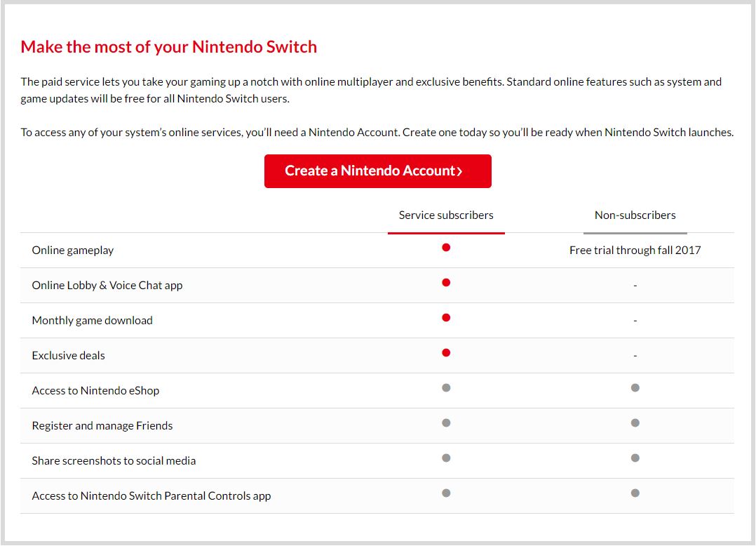Click Access to Nintendo Switch Parental Controls app label
The image size is (756, 546).
[151, 496]
